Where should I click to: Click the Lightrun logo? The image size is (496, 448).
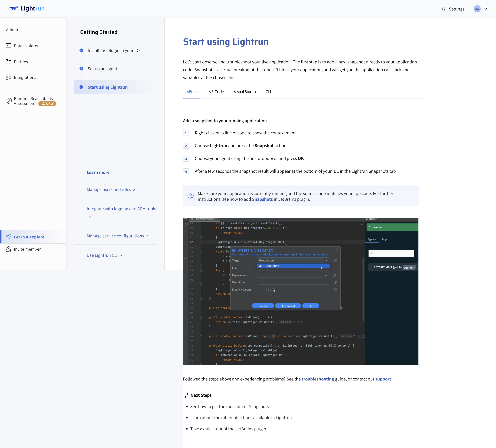[26, 9]
